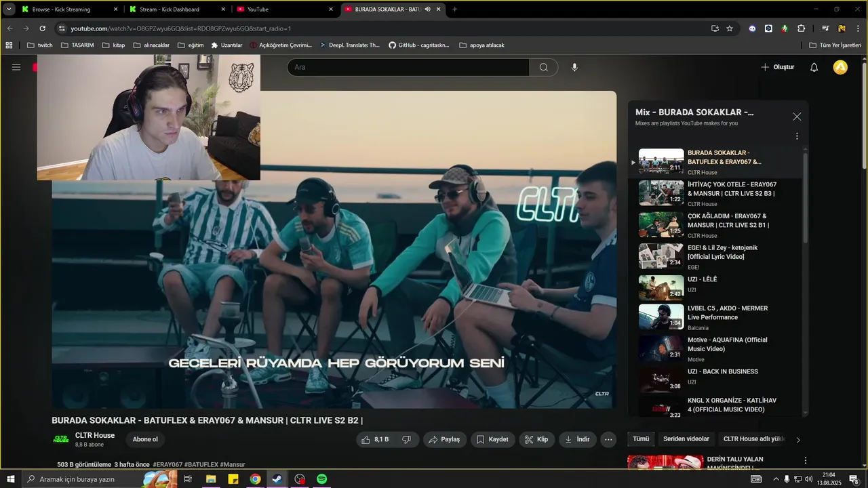This screenshot has height=488, width=868.
Task: Go back to previous page
Action: [9, 28]
